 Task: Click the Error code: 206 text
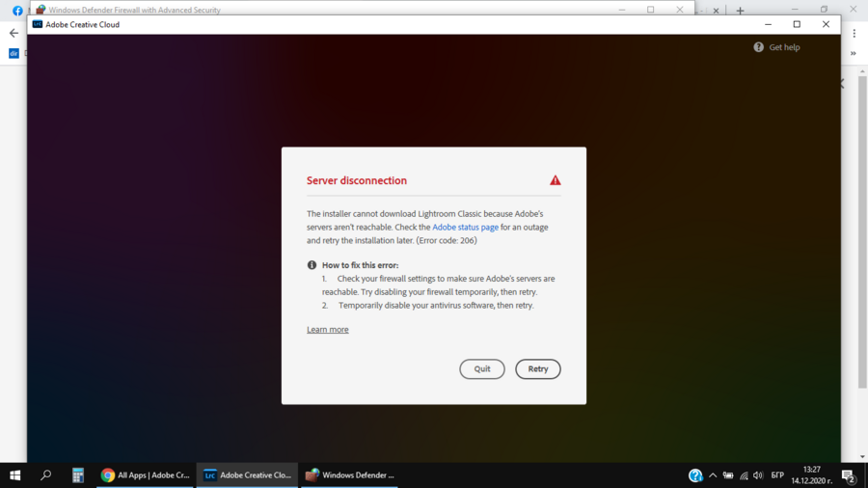(x=447, y=240)
